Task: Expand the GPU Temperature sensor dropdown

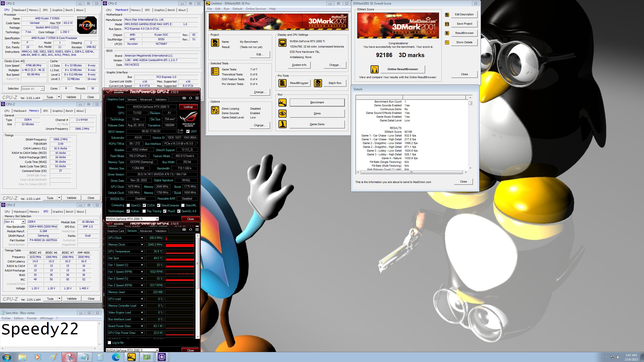Action: (142, 251)
